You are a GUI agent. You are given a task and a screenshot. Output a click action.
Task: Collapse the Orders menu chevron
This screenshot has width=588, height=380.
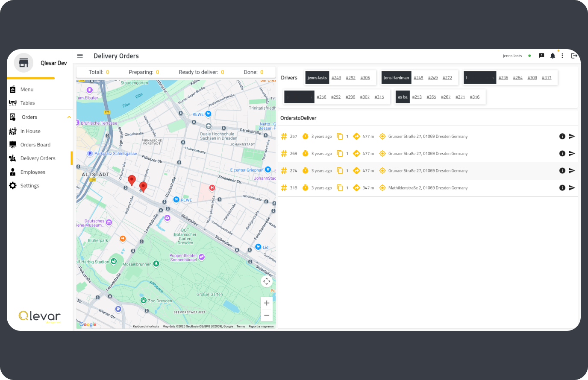[x=69, y=117]
